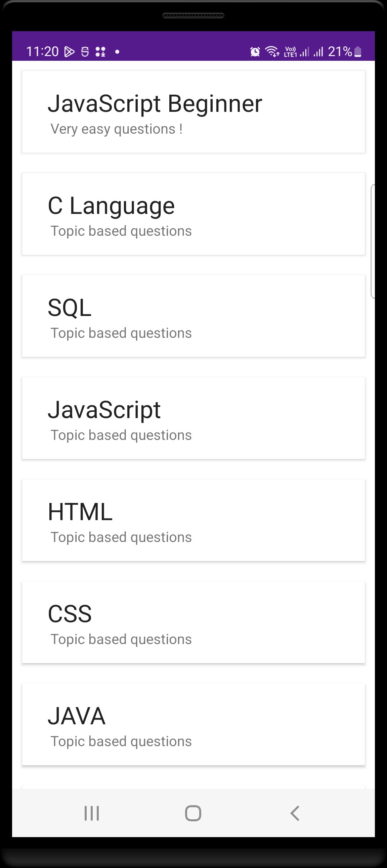Tap the Back navigation arrow
Viewport: 387px width, 868px height.
pos(295,813)
